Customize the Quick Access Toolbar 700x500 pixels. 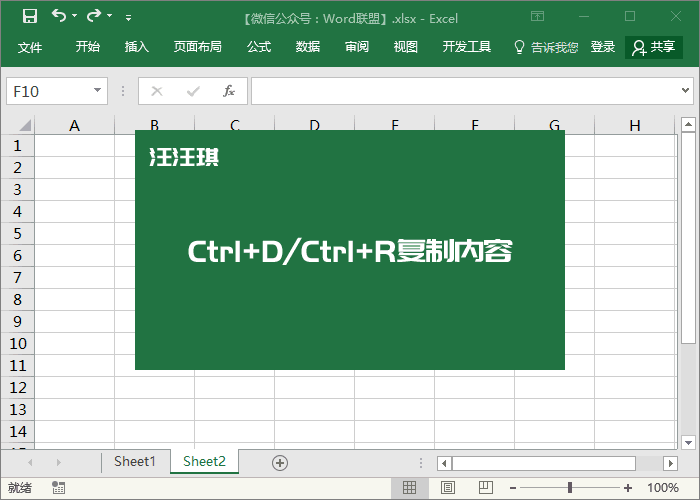pyautogui.click(x=129, y=17)
